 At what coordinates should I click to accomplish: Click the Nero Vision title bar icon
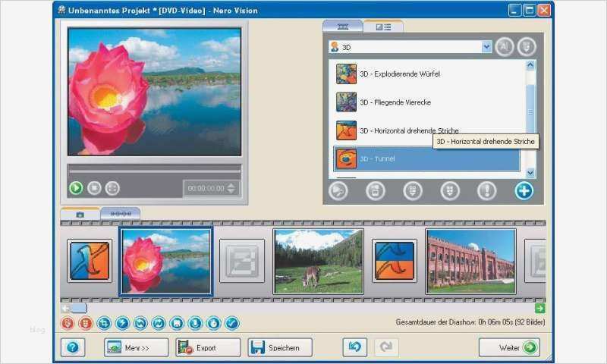click(61, 10)
